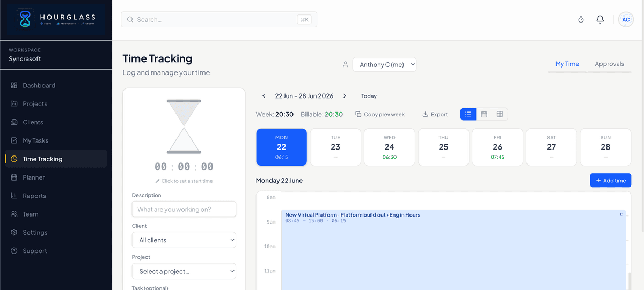Click Copy prev week
Screen dimensions: 644x290
tap(380, 114)
